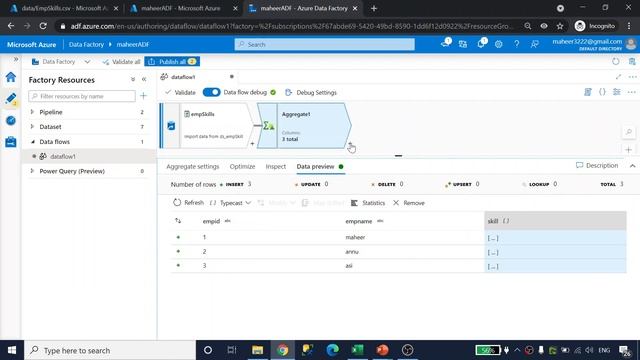Open Description panel
Viewport: 640px width, 360px height.
tap(597, 166)
